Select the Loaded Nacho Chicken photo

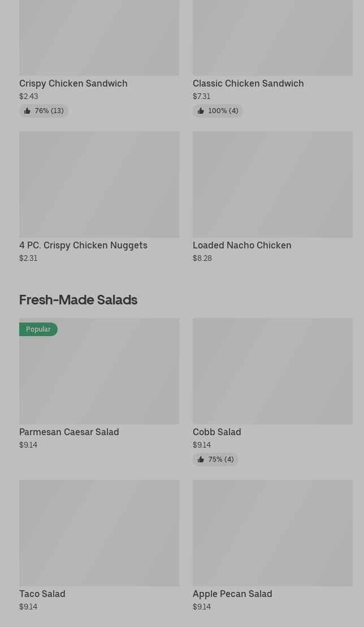pyautogui.click(x=272, y=184)
